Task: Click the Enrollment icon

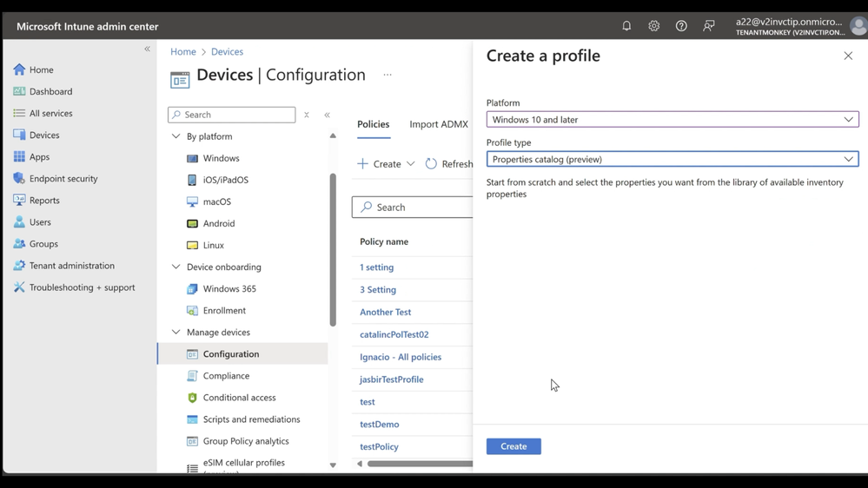Action: [x=192, y=310]
